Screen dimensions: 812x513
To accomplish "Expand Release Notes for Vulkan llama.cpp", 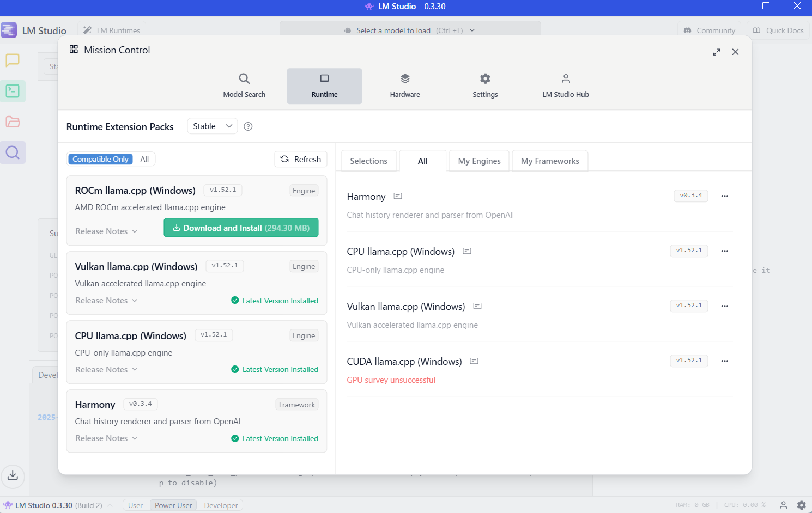I will pyautogui.click(x=106, y=301).
